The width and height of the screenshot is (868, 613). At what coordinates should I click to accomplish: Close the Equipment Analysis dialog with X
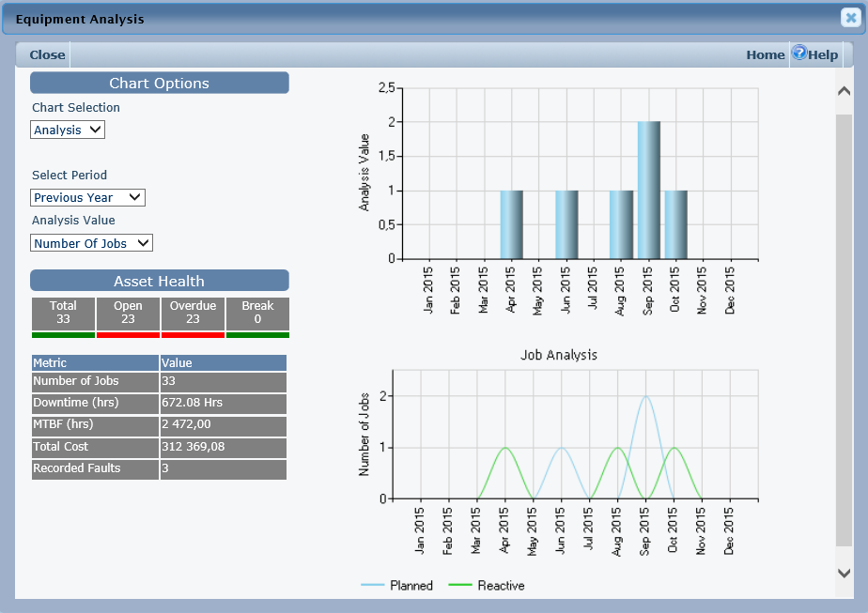[x=850, y=18]
